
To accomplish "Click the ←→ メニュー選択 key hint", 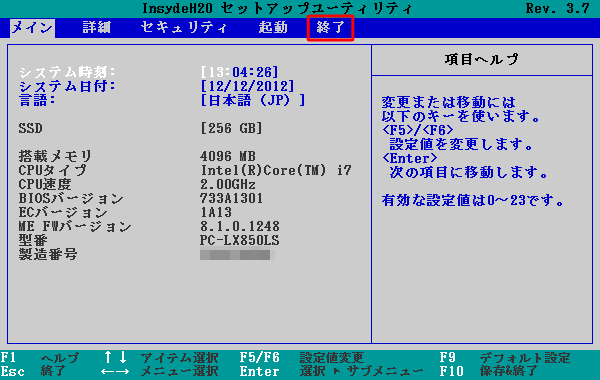I will [x=160, y=371].
